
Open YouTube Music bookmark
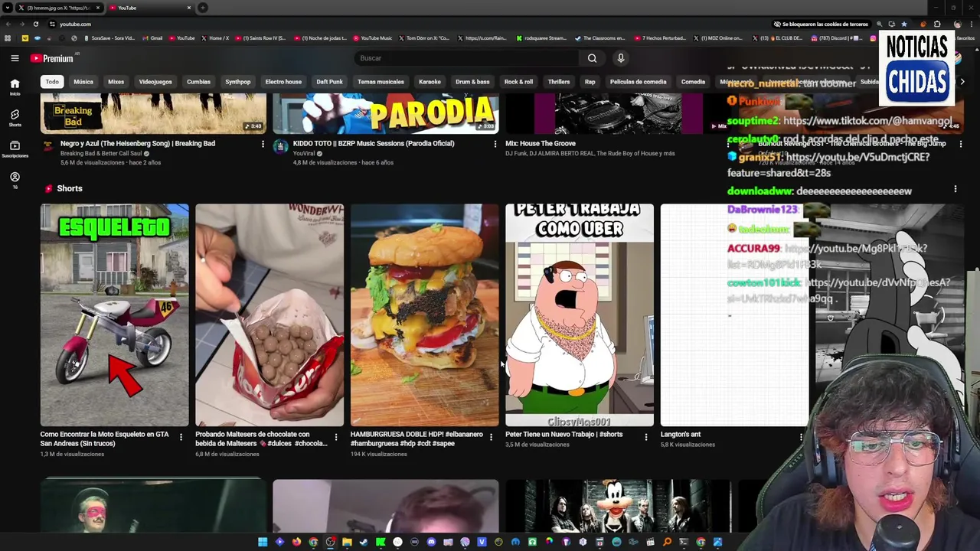372,37
